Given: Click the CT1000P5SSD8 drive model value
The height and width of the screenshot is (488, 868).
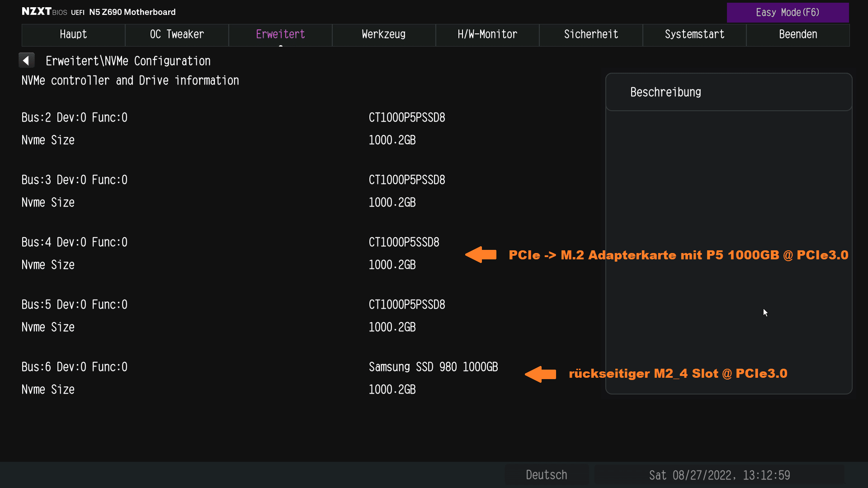Looking at the screenshot, I should 404,242.
